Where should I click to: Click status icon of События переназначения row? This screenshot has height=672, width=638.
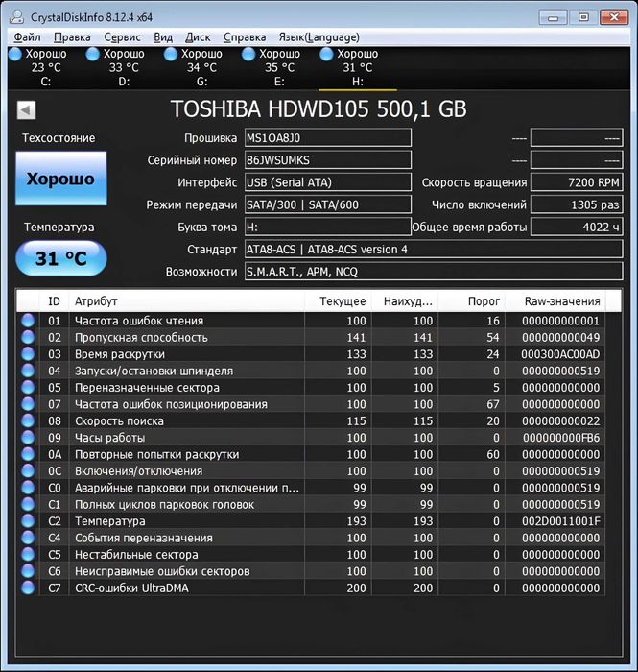pyautogui.click(x=28, y=538)
